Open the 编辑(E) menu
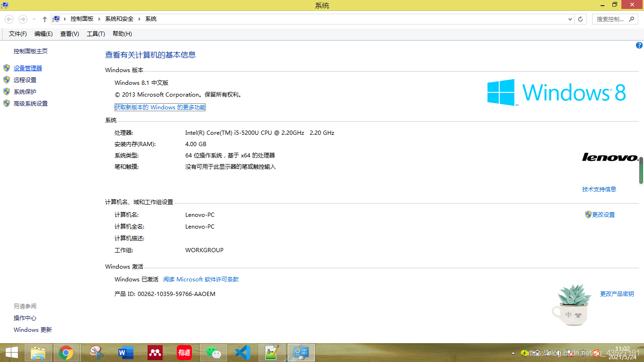This screenshot has width=644, height=362. pyautogui.click(x=43, y=34)
